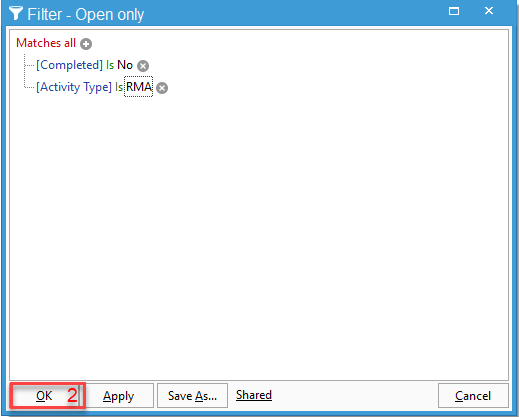Open the 'Matches all' group operator menu
519x417 pixels.
tap(46, 43)
